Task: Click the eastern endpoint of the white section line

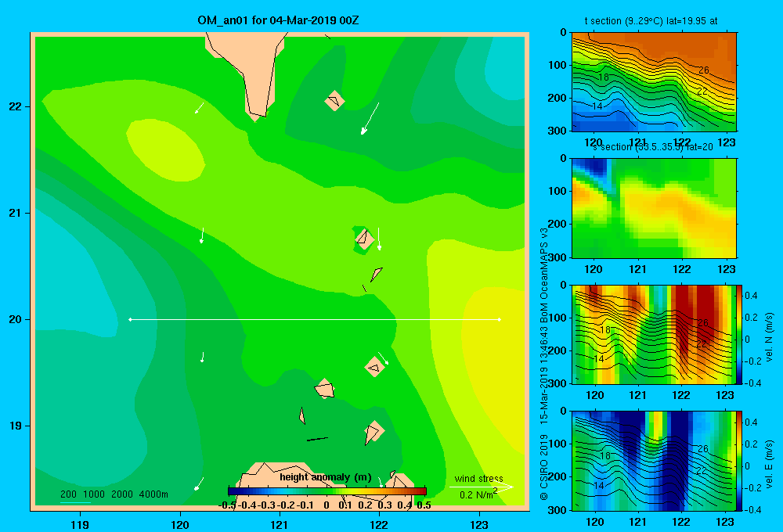Action: click(x=500, y=319)
